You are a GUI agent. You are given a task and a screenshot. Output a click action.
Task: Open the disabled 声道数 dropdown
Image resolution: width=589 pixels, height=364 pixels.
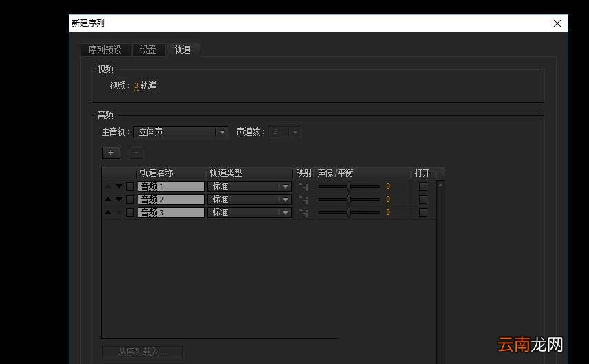pos(284,132)
